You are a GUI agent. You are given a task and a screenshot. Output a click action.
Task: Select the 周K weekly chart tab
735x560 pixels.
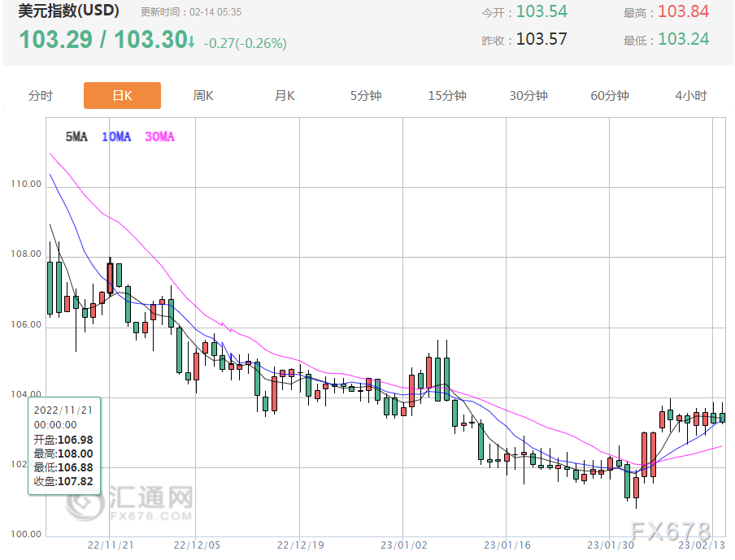(202, 95)
